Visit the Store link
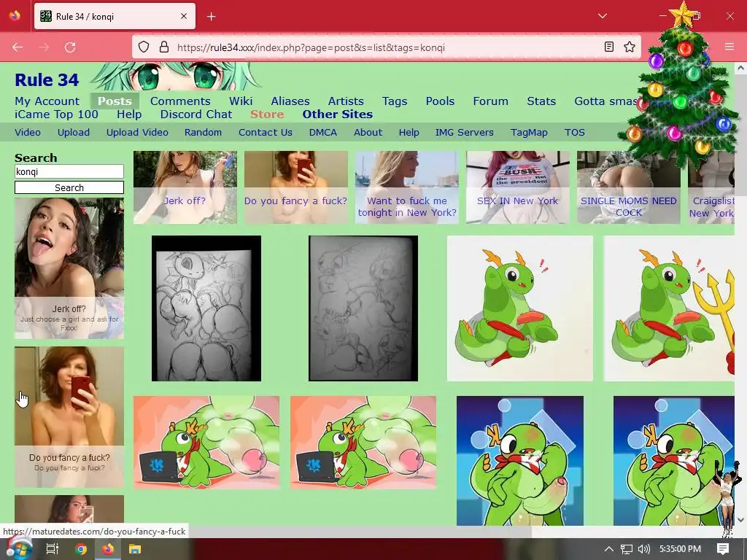747x560 pixels. [x=267, y=114]
